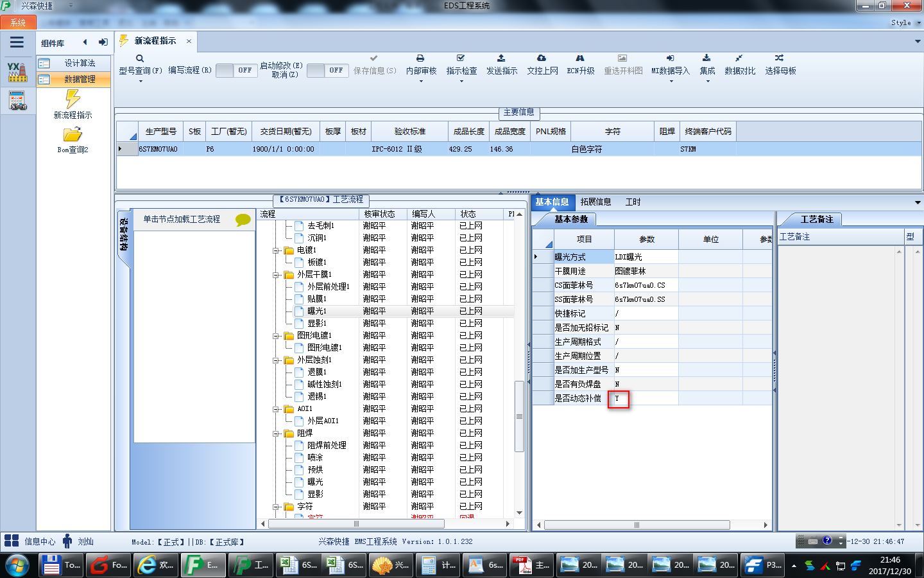924x578 pixels.
Task: Click 数据对比 compare icon
Action: click(739, 58)
